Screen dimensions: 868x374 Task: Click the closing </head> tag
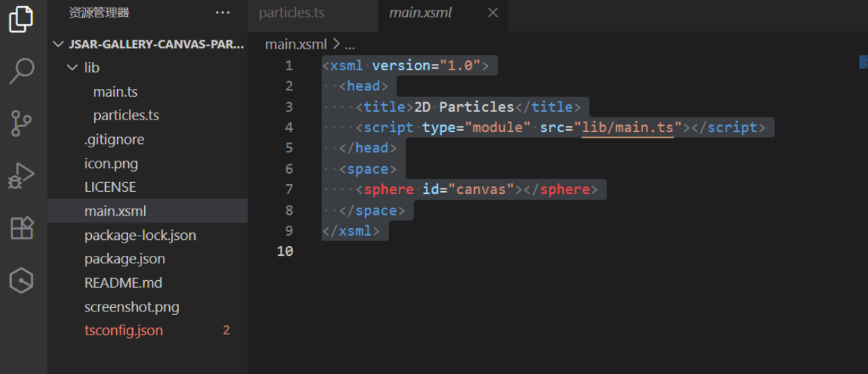(368, 148)
